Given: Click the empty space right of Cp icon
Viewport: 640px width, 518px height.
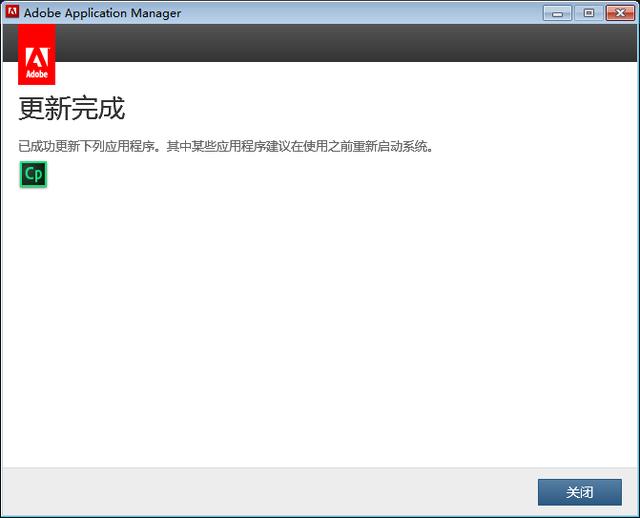Looking at the screenshot, I should [x=200, y=175].
